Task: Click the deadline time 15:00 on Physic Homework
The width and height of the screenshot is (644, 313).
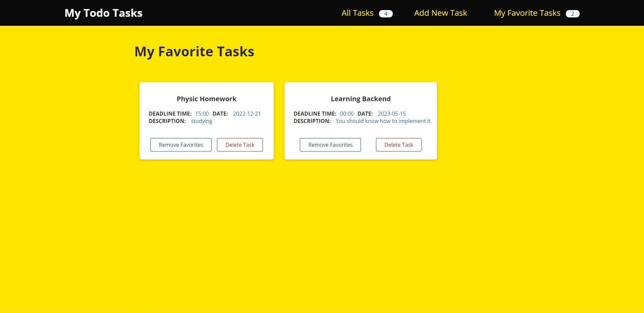Action: 202,114
